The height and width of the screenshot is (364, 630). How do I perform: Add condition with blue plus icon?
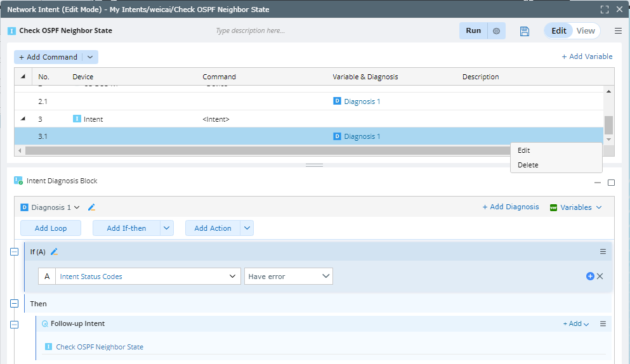pos(590,276)
